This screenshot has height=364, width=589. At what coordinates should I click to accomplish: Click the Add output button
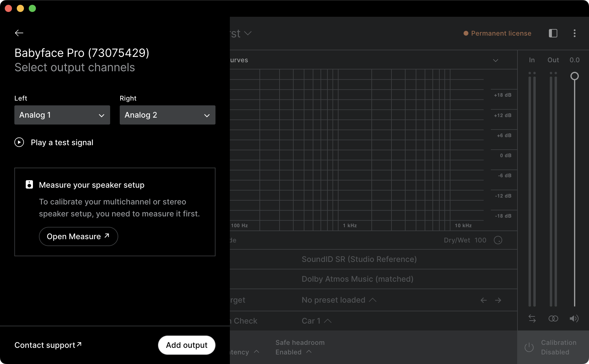(x=186, y=345)
